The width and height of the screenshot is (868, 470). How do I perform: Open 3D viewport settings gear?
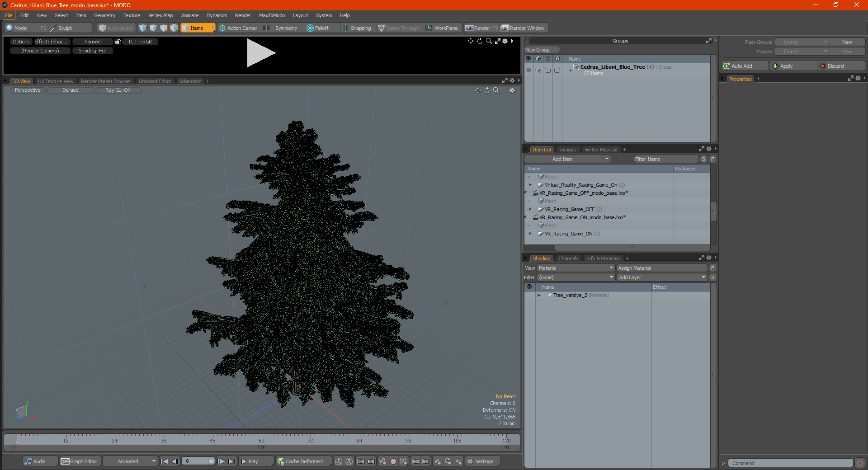(x=512, y=90)
